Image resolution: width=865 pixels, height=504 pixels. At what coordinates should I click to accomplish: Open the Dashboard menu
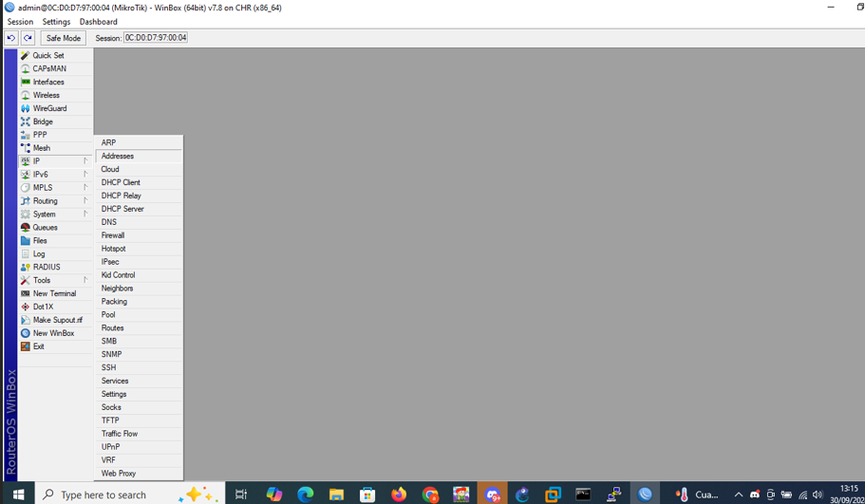(x=98, y=22)
